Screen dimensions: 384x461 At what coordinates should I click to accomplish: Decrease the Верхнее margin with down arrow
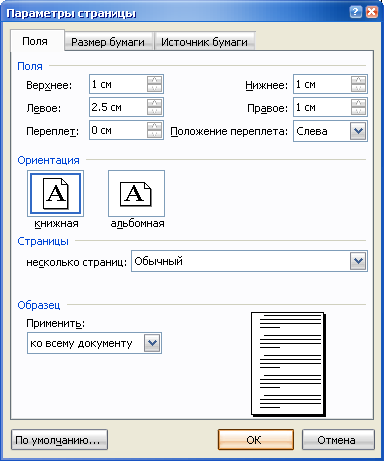tap(154, 88)
